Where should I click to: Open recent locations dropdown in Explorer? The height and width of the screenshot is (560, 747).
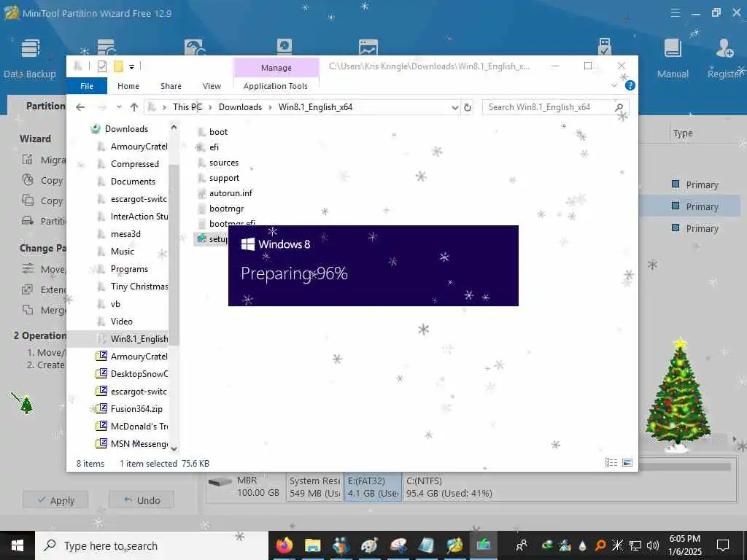tap(119, 107)
